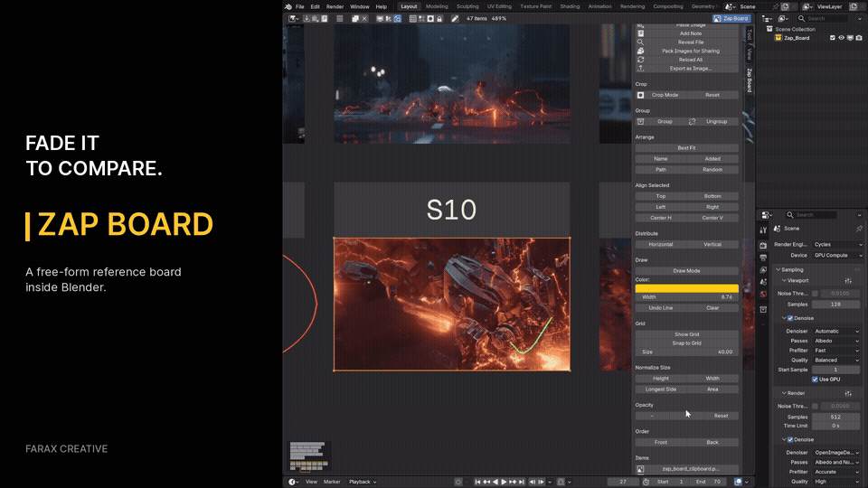The width and height of the screenshot is (868, 488).
Task: Pin the Scene in the Properties header
Action: [859, 229]
